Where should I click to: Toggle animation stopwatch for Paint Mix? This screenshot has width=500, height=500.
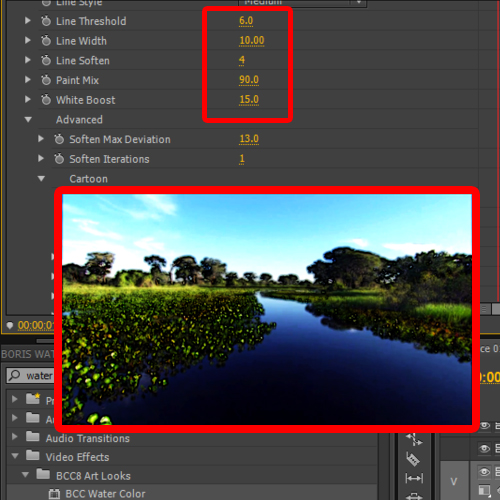(x=46, y=80)
